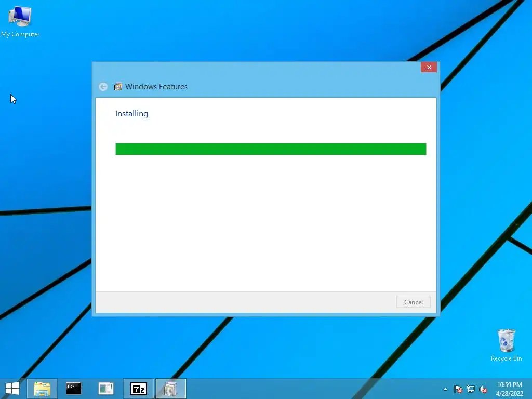Open the green document app on taskbar

(x=106, y=389)
